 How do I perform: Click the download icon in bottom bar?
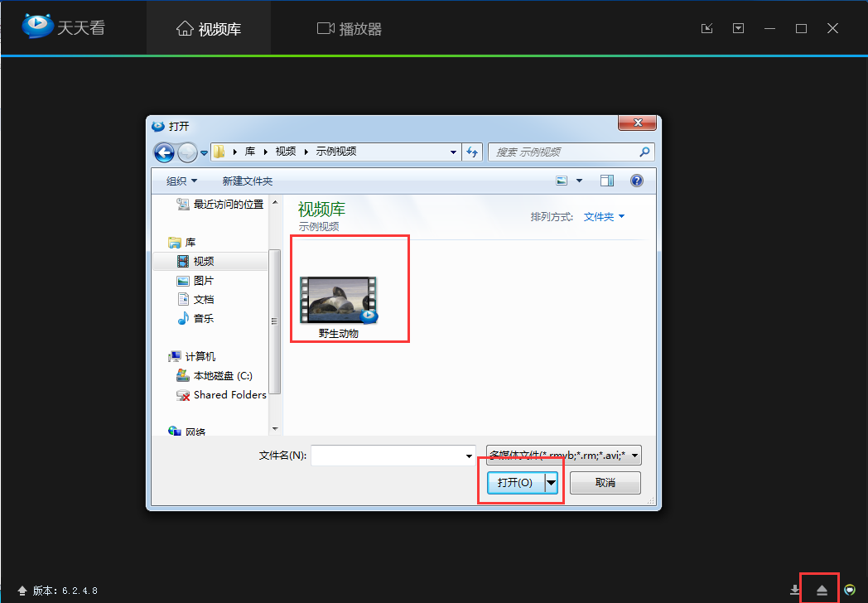pyautogui.click(x=795, y=590)
